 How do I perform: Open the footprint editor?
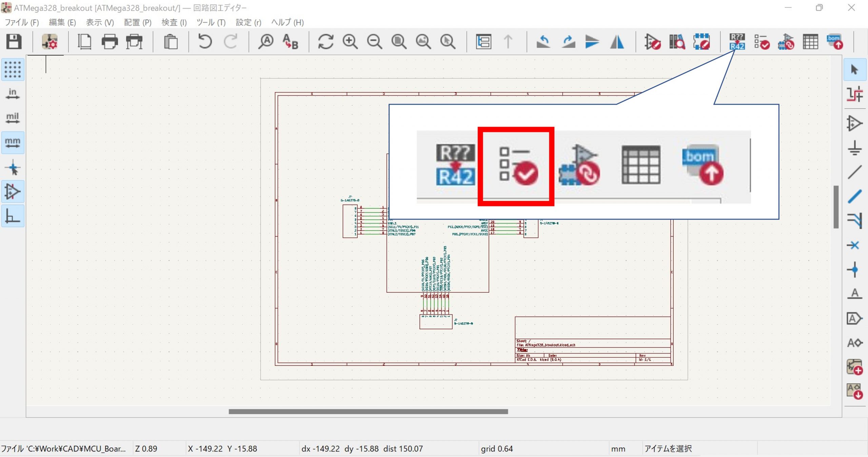[702, 42]
